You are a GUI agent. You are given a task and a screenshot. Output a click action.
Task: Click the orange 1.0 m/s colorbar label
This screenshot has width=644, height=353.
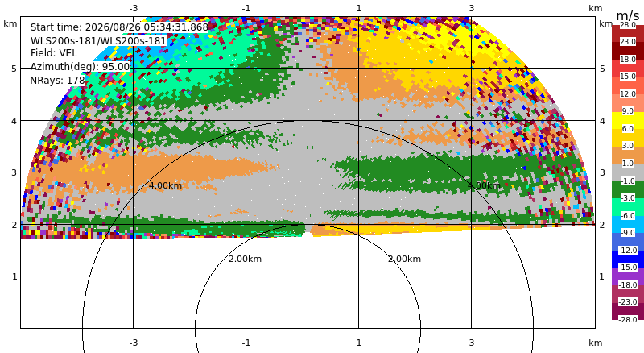tap(628, 164)
